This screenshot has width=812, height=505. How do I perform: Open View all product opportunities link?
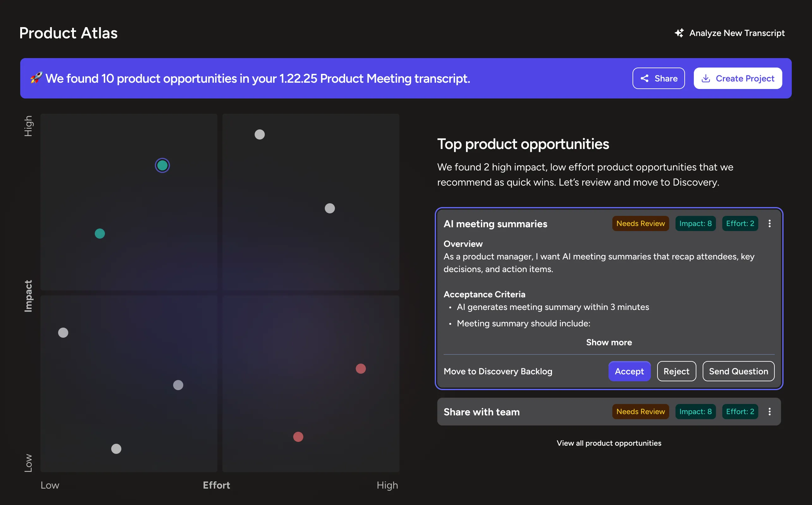pos(609,443)
